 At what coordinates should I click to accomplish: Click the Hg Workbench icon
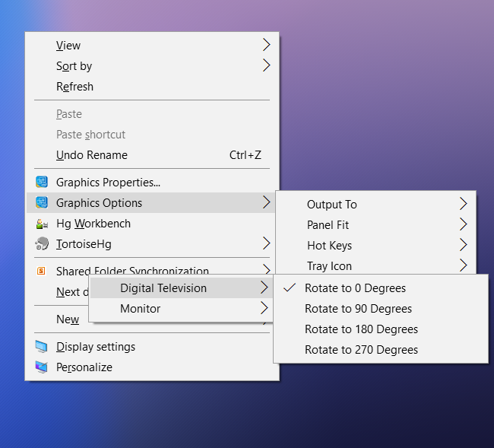pyautogui.click(x=42, y=224)
